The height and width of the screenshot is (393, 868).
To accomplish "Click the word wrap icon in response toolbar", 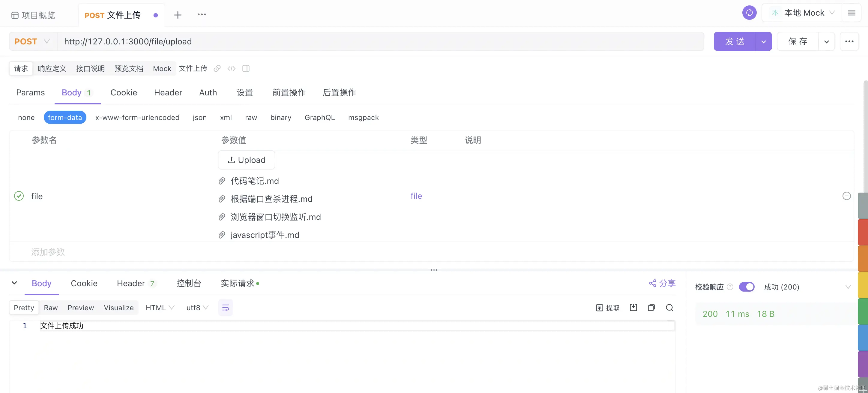I will [x=226, y=307].
